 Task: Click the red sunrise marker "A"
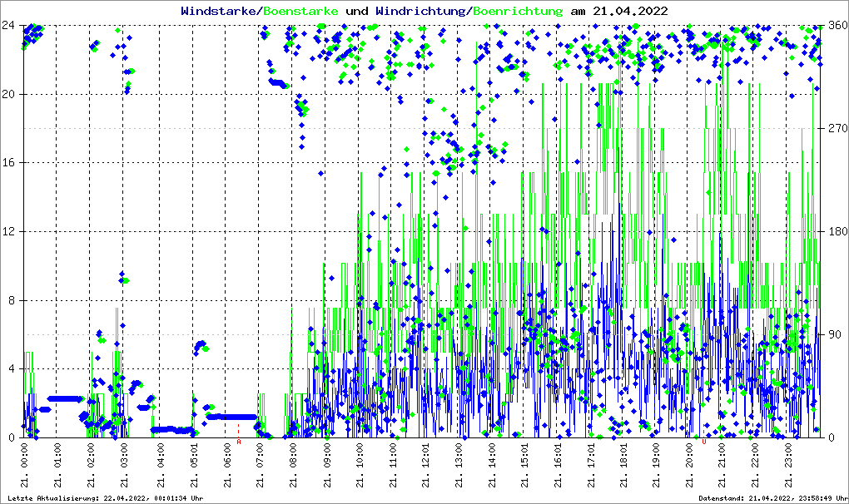click(239, 442)
